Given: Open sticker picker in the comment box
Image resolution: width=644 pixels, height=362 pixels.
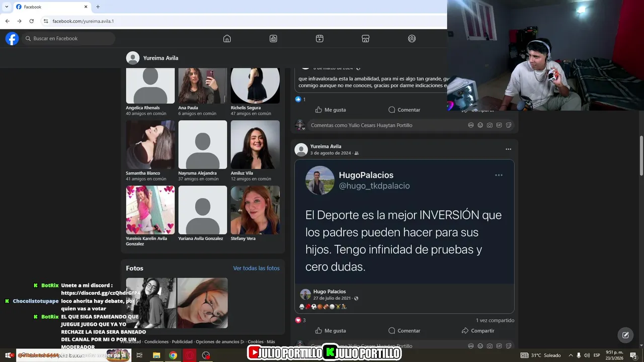Looking at the screenshot, I should coord(509,125).
